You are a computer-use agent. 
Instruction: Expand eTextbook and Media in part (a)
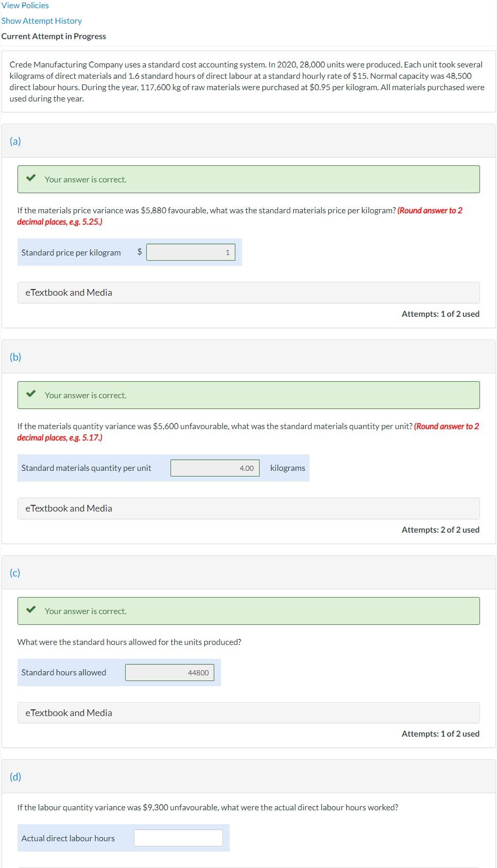(x=68, y=292)
